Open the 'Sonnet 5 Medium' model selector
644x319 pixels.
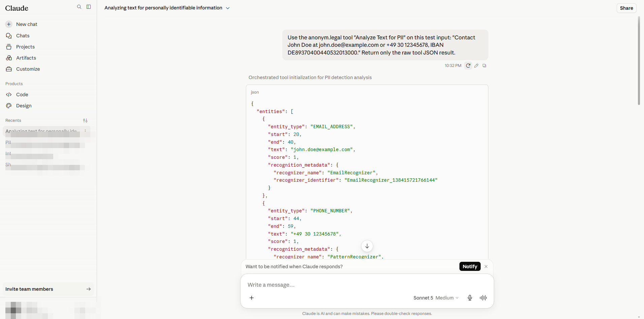pyautogui.click(x=436, y=298)
